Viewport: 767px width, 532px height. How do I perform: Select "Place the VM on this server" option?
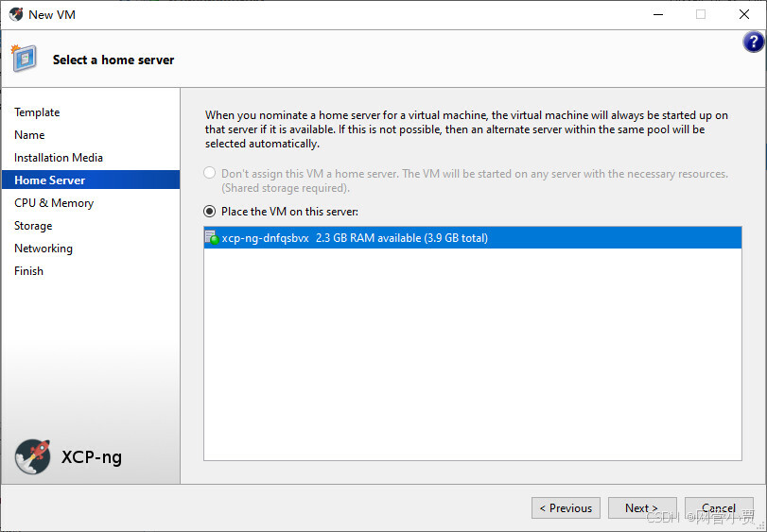(209, 211)
